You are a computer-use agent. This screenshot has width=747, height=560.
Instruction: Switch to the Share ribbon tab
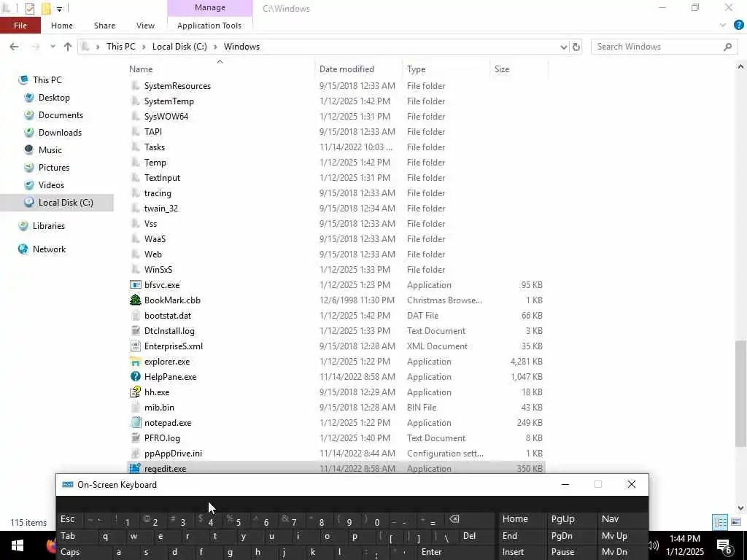coord(104,26)
